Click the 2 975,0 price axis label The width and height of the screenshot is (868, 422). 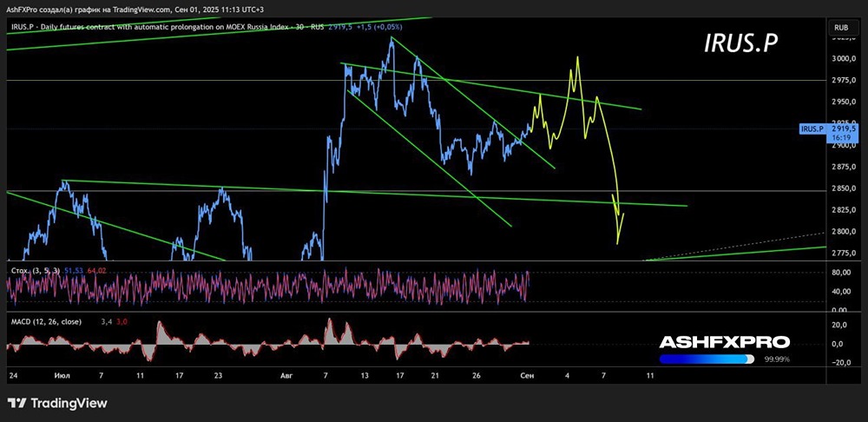[843, 81]
